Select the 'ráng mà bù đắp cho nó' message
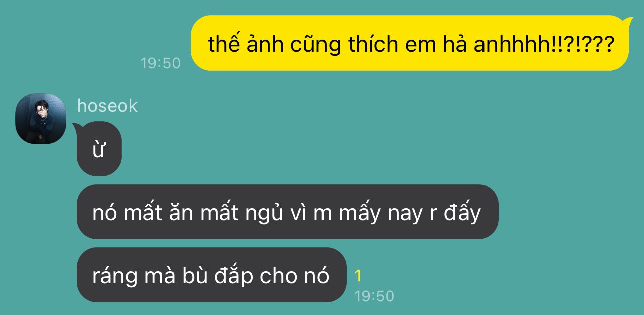644x315 pixels. pos(212,275)
